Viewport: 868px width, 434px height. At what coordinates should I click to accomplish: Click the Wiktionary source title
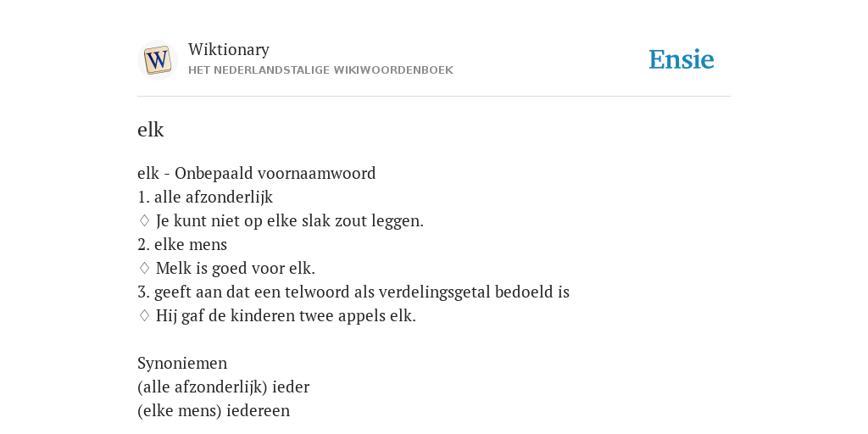[x=229, y=49]
